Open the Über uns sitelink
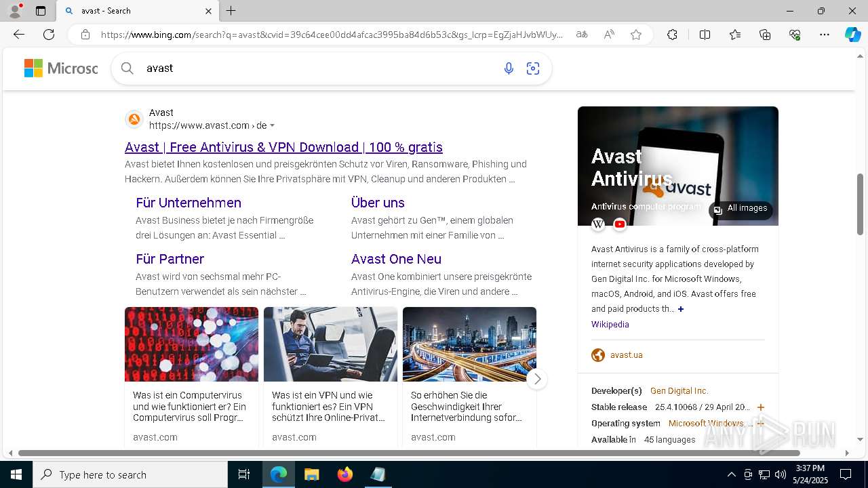Screen dimensions: 868x488 pos(378,203)
